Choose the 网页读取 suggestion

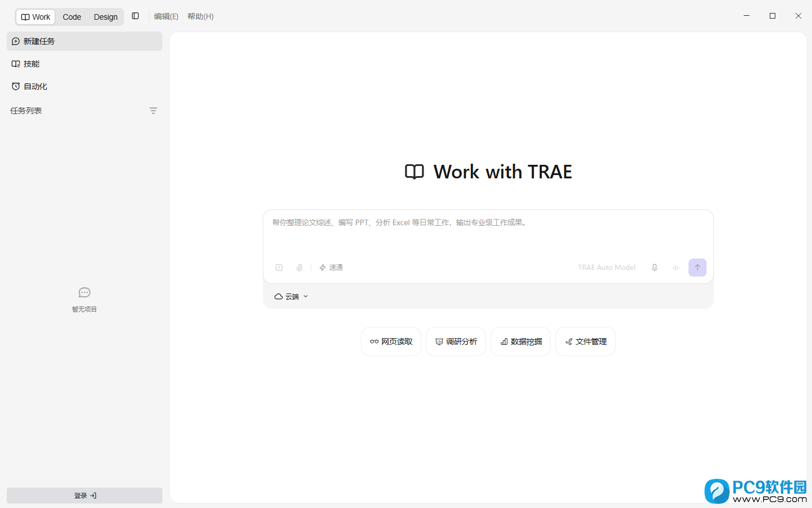point(391,341)
